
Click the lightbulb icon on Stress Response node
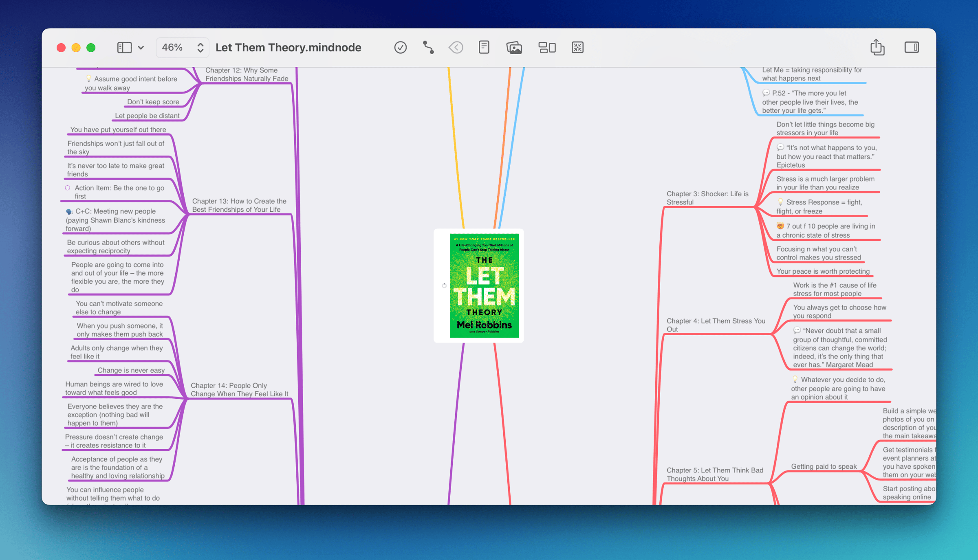(x=780, y=202)
